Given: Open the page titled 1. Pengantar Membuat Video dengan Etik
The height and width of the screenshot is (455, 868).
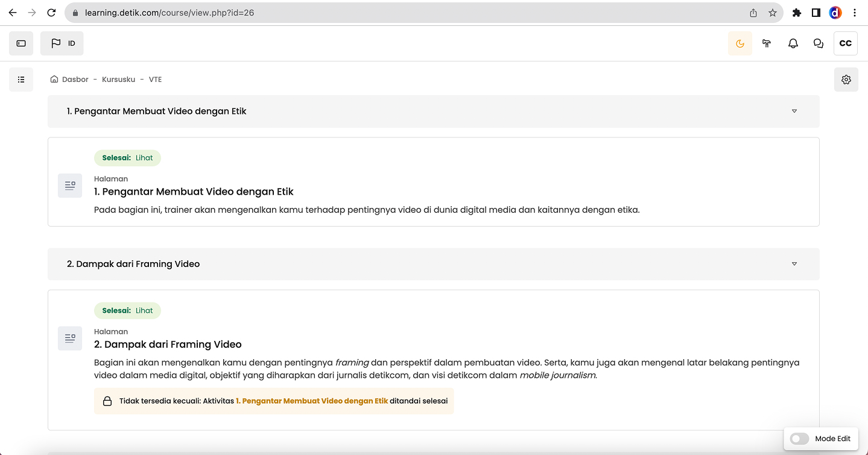Looking at the screenshot, I should pyautogui.click(x=194, y=192).
